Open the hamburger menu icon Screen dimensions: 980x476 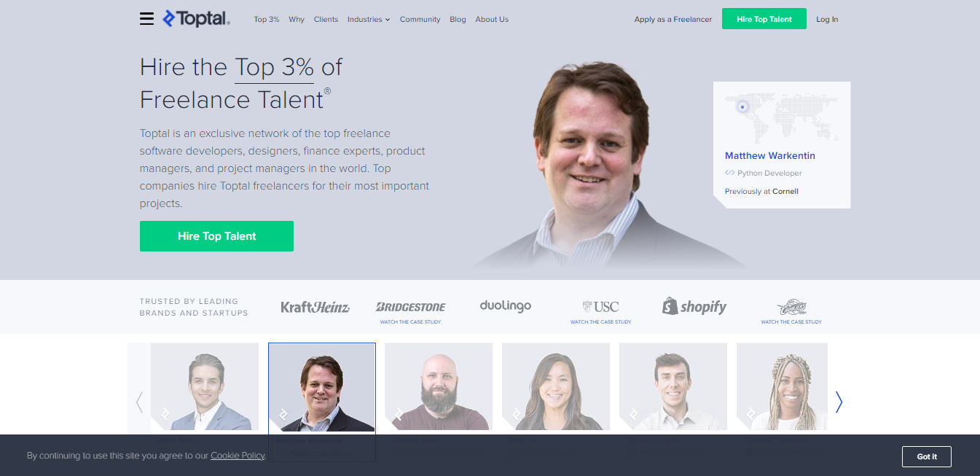click(x=146, y=19)
